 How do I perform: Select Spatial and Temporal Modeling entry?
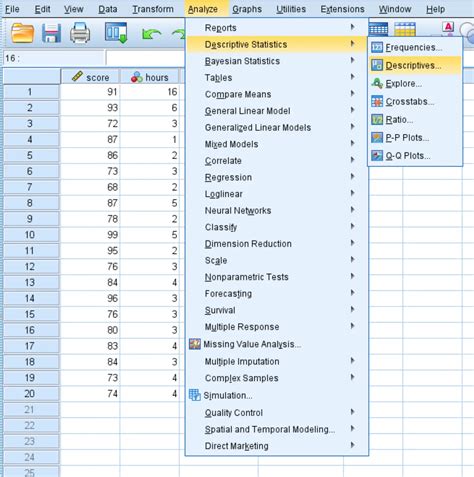(277, 429)
